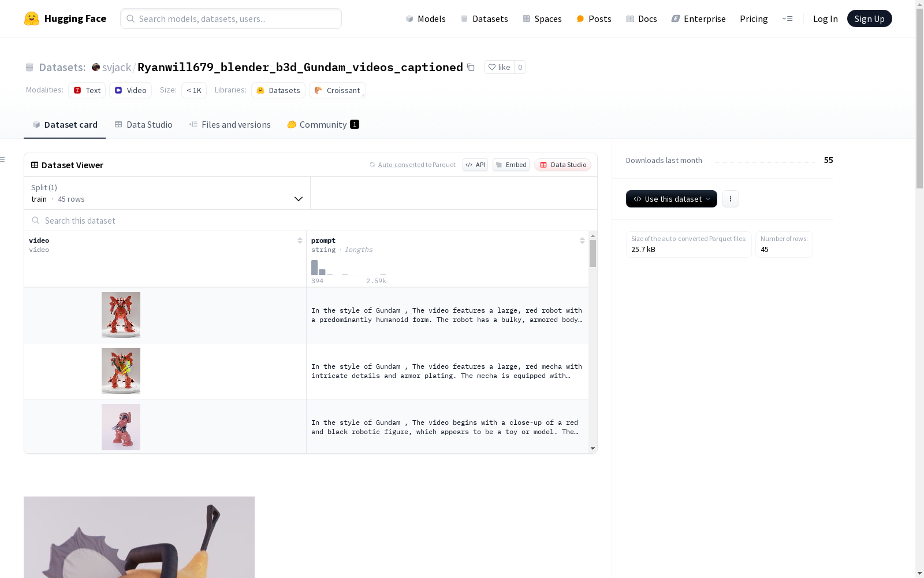Screen dimensions: 924x578
Task: Copy dataset name with the copy icon
Action: click(471, 67)
